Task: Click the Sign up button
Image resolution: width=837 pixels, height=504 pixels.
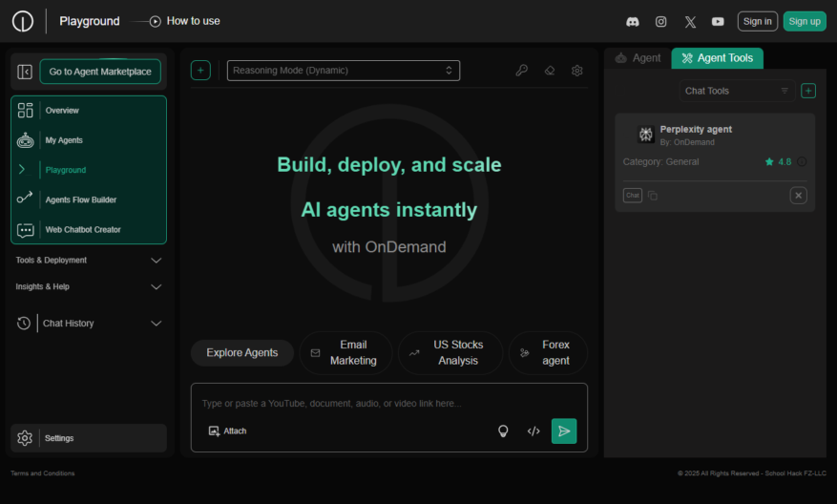Action: [805, 21]
